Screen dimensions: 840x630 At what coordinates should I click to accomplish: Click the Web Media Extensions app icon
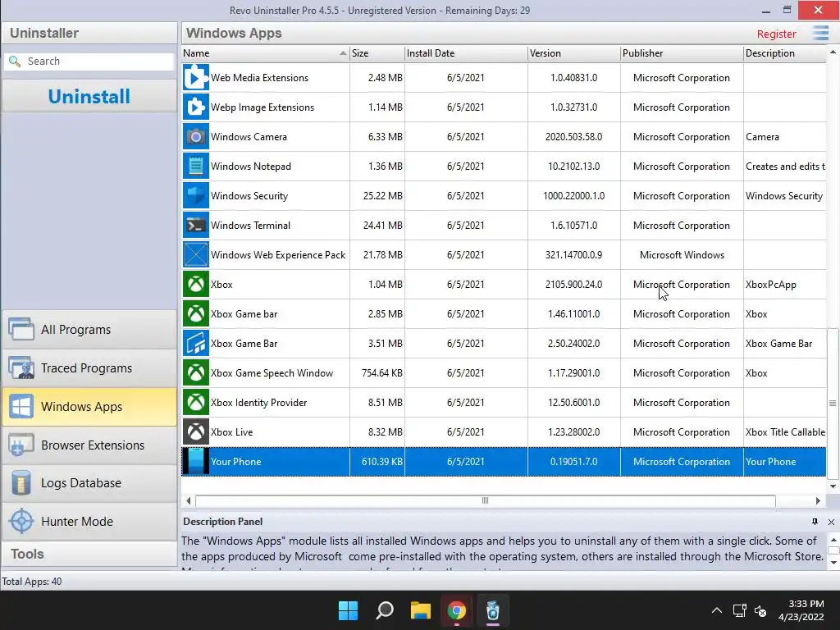pos(195,78)
